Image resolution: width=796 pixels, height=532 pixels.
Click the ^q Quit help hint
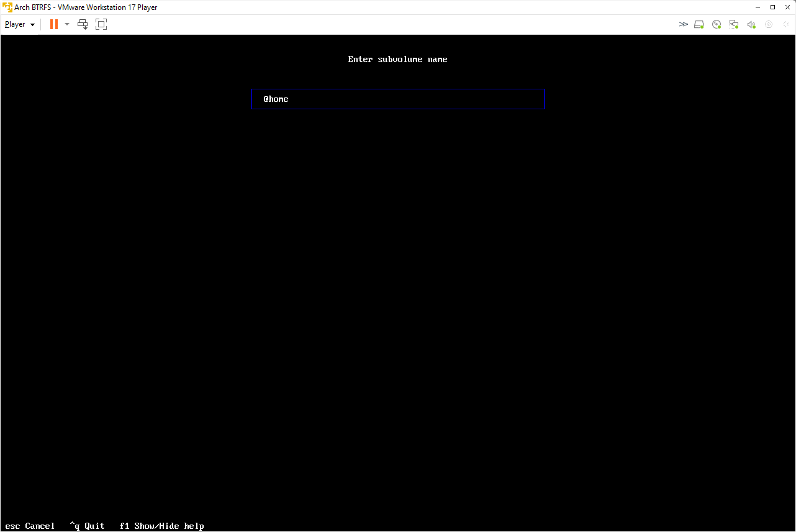pyautogui.click(x=87, y=526)
